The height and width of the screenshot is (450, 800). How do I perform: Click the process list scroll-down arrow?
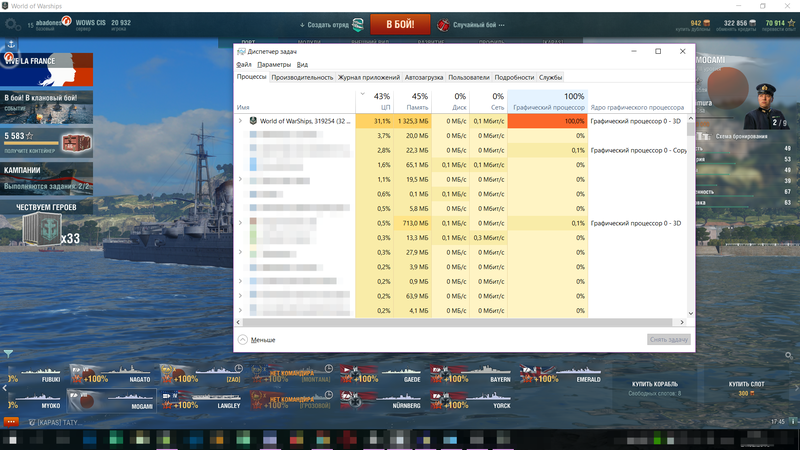tap(691, 313)
